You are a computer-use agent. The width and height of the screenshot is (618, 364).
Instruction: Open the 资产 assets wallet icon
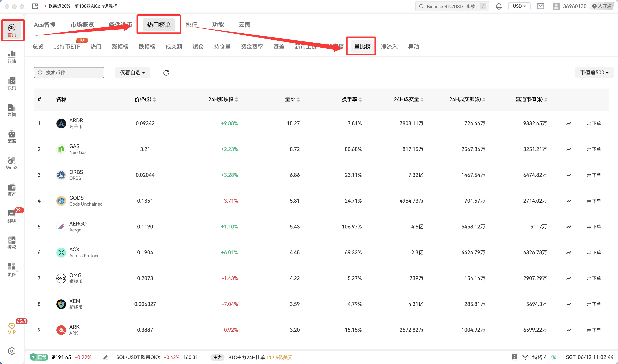[12, 190]
